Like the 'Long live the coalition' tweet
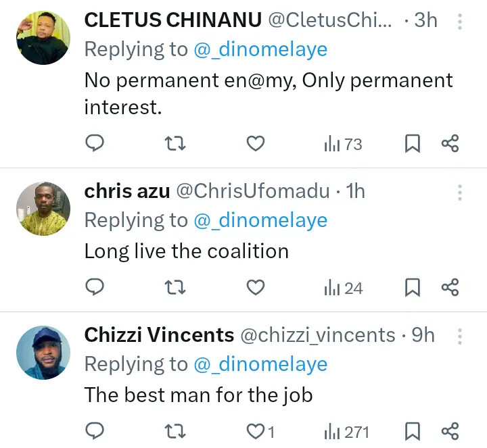The height and width of the screenshot is (448, 487). [255, 288]
